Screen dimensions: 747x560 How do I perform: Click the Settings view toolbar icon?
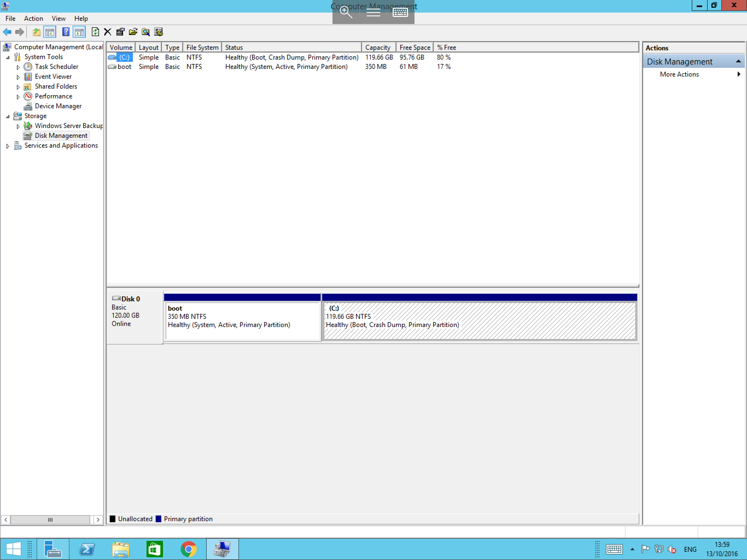pos(158,32)
